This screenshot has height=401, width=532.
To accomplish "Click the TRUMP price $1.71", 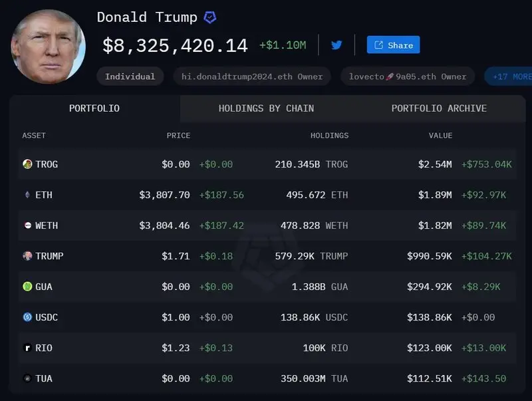I will click(176, 256).
